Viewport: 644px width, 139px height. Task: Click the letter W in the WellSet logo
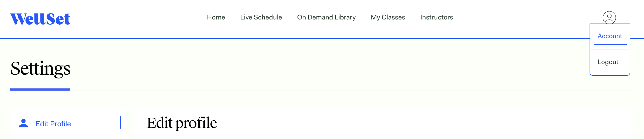(18, 19)
